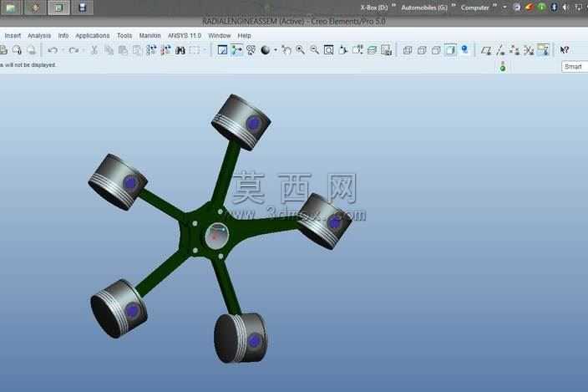This screenshot has height=392, width=588.
Task: Switch to No Hidden display style
Action: tap(436, 50)
